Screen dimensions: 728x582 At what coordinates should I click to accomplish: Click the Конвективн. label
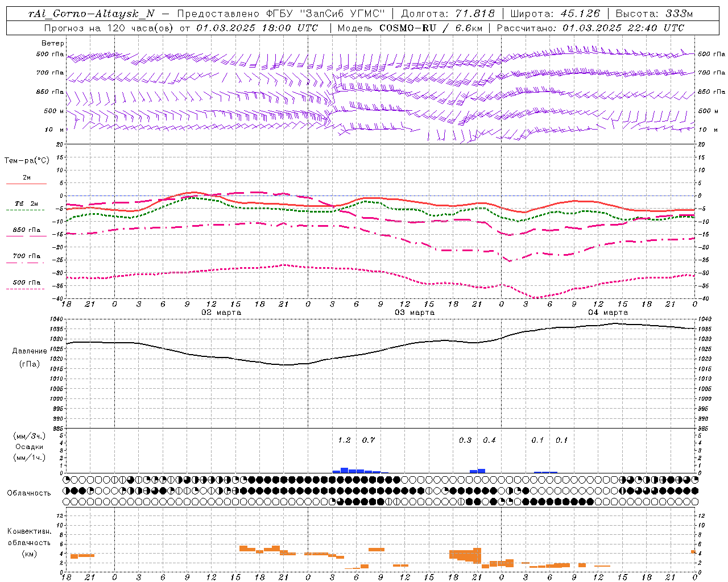click(29, 531)
